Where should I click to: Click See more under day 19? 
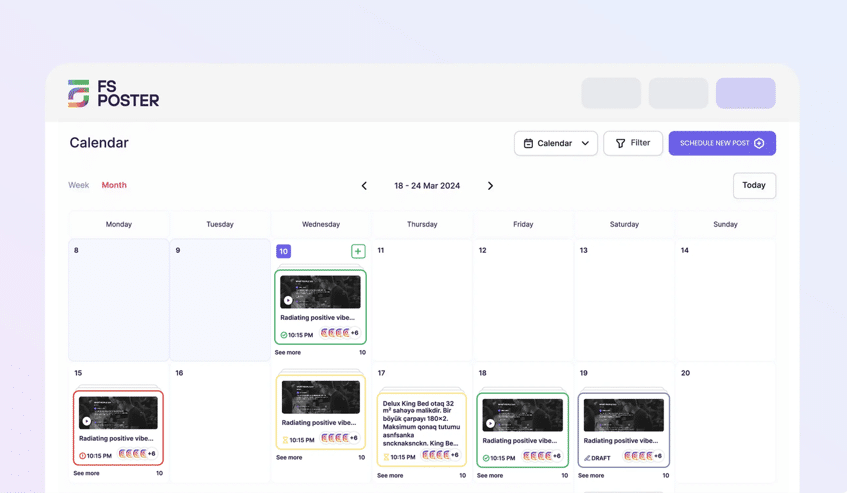tap(591, 475)
